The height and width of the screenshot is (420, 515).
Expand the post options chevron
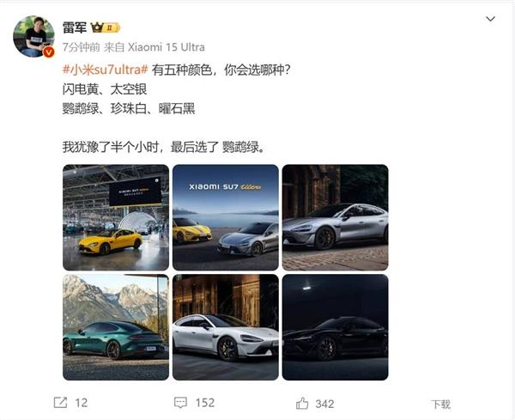tap(490, 19)
